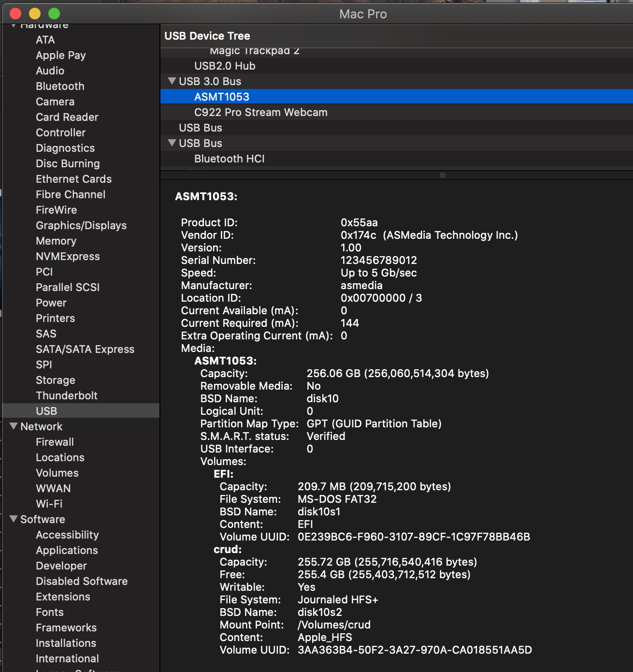Select FireWire in the sidebar
The height and width of the screenshot is (672, 633).
57,210
